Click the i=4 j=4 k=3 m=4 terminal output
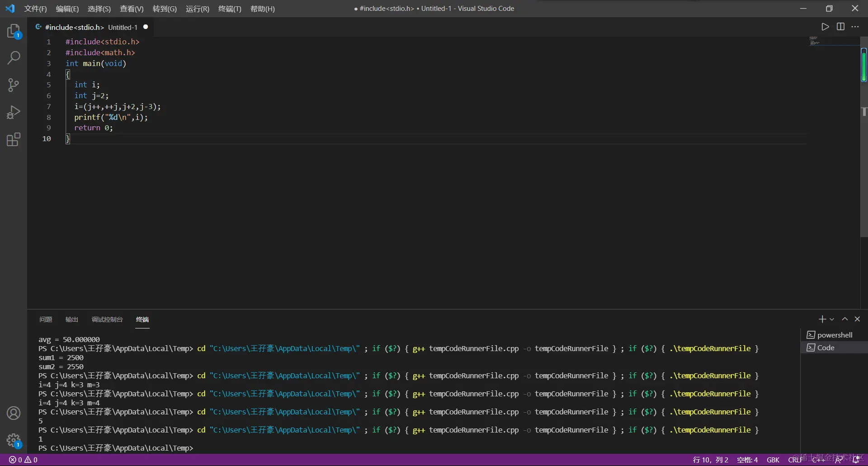The height and width of the screenshot is (466, 868). tap(69, 403)
